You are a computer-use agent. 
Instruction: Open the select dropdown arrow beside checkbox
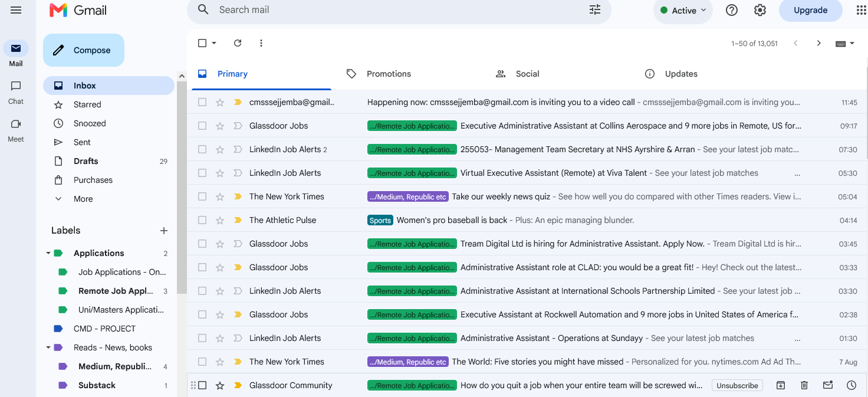click(214, 43)
